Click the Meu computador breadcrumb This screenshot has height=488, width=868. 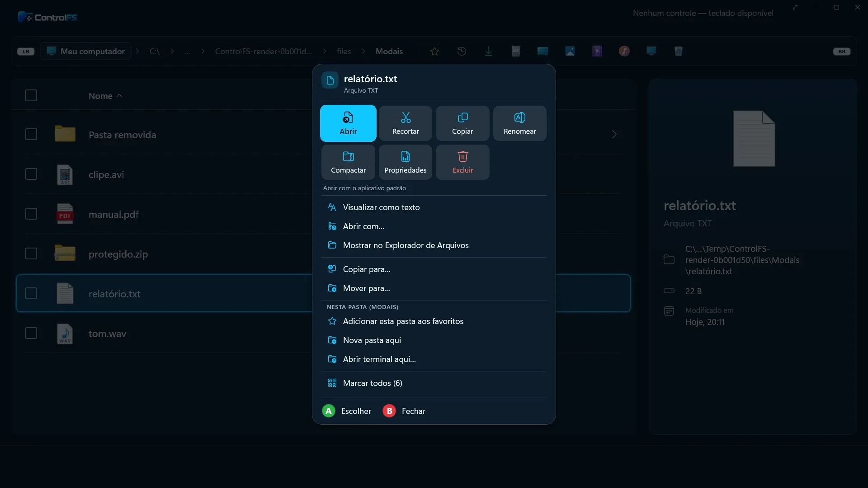pos(86,52)
